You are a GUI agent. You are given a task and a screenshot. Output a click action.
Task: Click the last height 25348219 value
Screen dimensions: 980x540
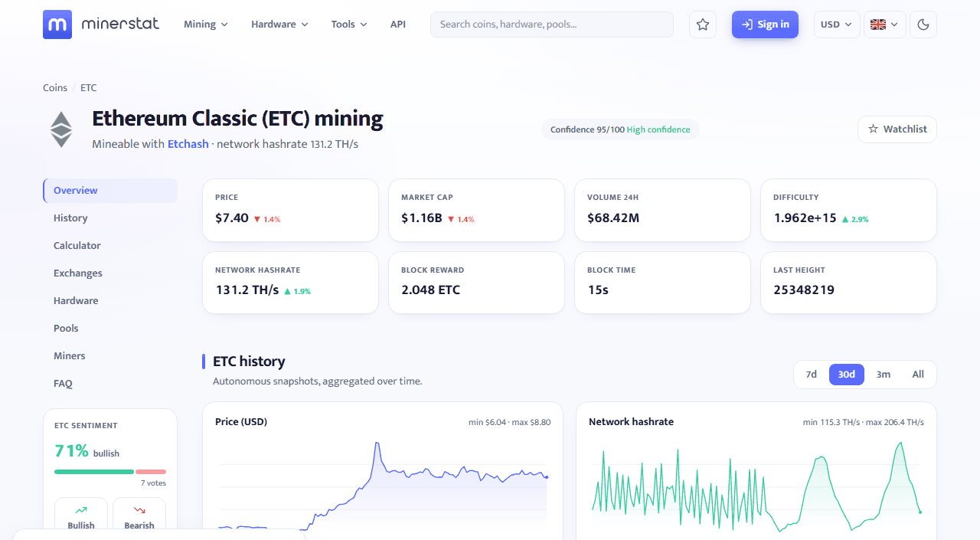[x=804, y=290]
